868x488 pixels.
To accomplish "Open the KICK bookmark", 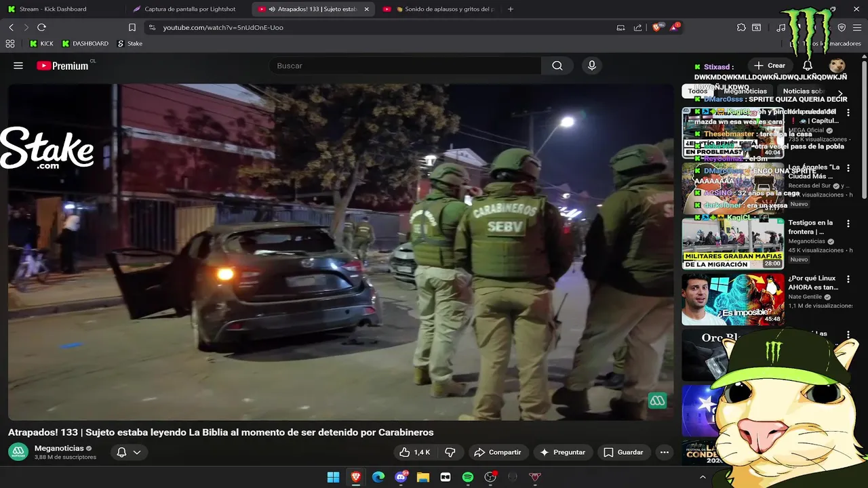I will (41, 43).
